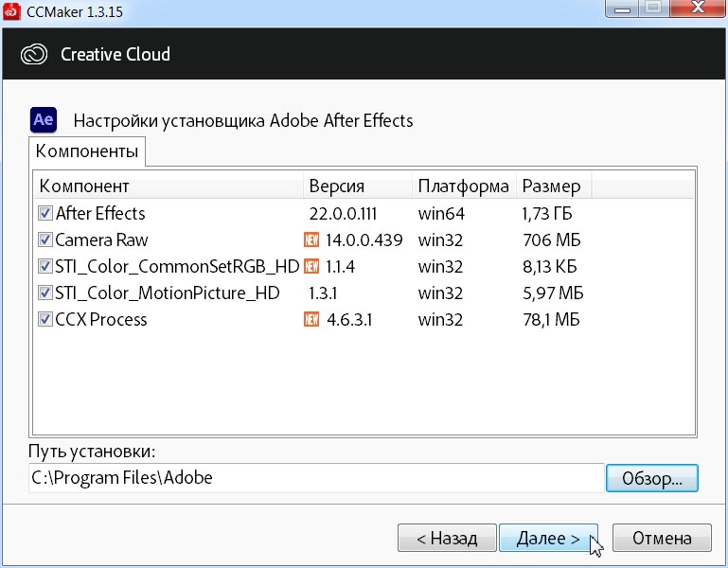
Task: Select the After Effects row name
Action: 100,213
